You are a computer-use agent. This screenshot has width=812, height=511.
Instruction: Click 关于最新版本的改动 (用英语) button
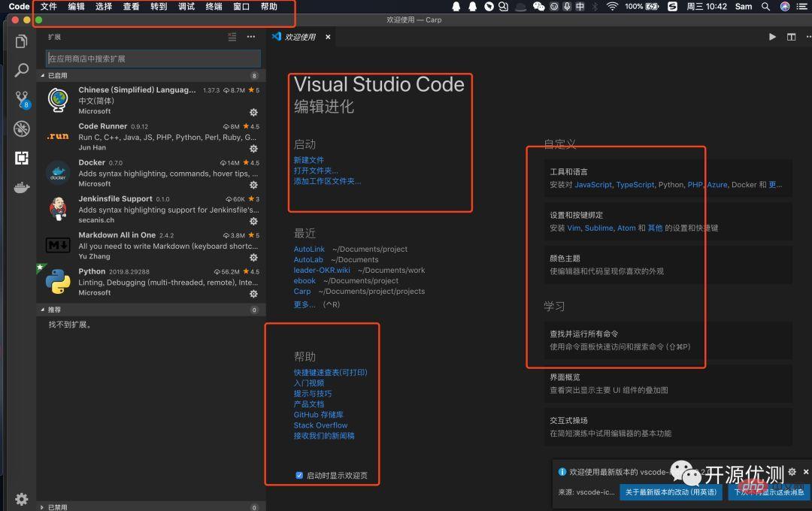671,492
